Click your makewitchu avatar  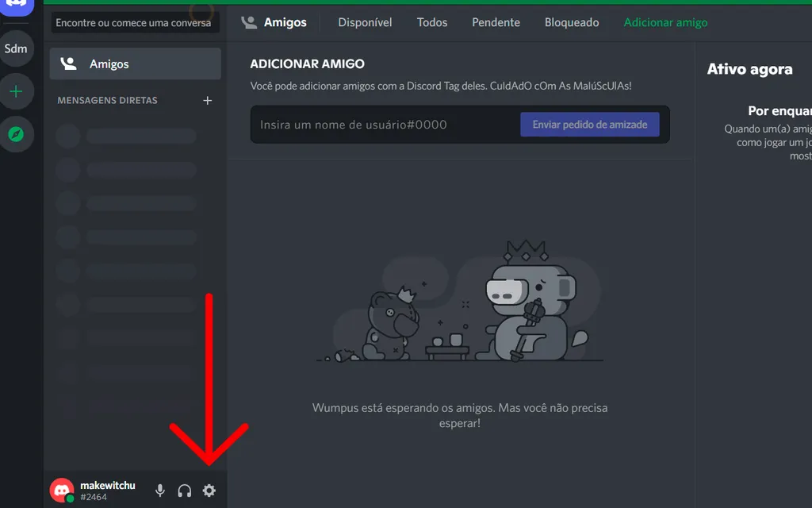coord(62,489)
